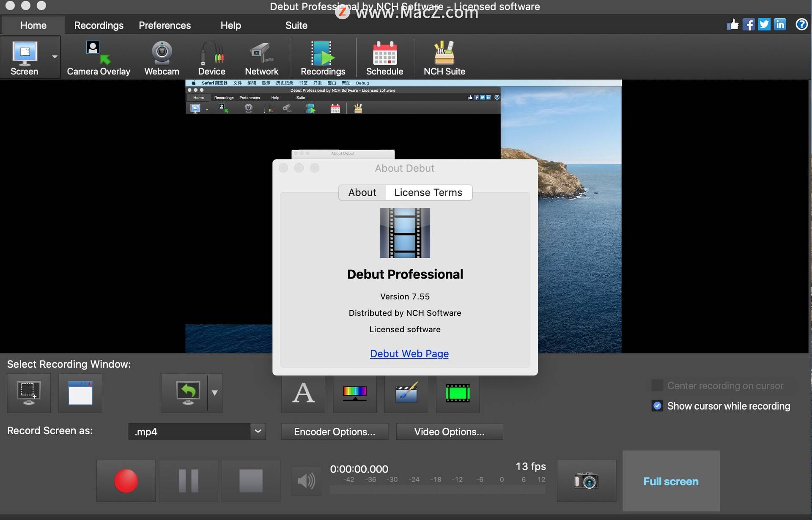Open Safari menu in the preview menu bar

click(x=214, y=83)
